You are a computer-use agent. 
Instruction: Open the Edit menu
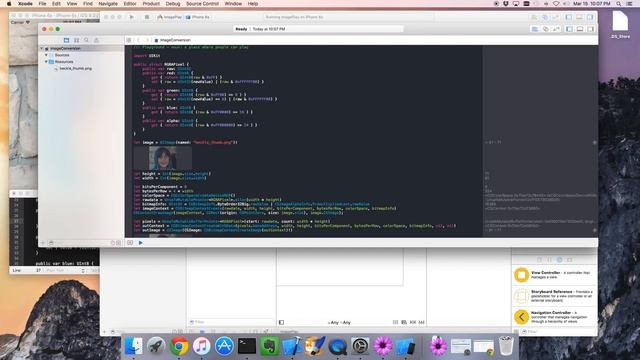click(x=56, y=4)
